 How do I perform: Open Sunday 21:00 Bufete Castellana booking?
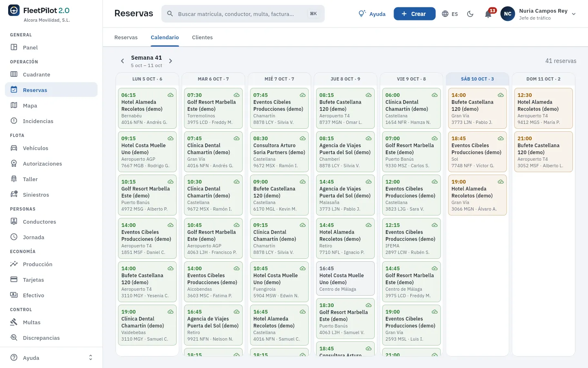pyautogui.click(x=543, y=152)
